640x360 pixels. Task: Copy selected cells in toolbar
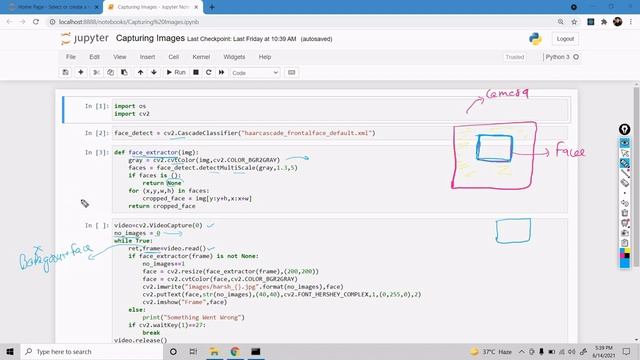[x=110, y=72]
